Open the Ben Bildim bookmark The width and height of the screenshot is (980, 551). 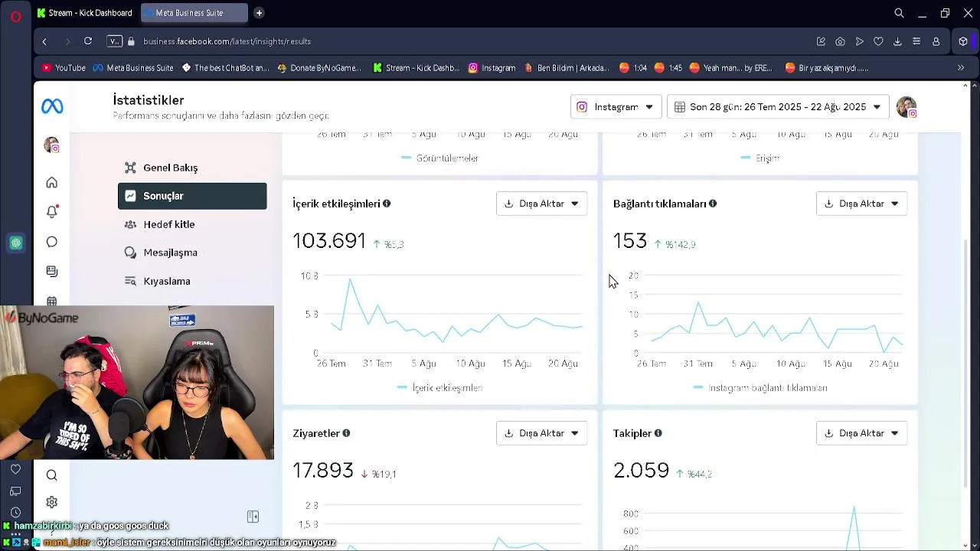(x=567, y=68)
